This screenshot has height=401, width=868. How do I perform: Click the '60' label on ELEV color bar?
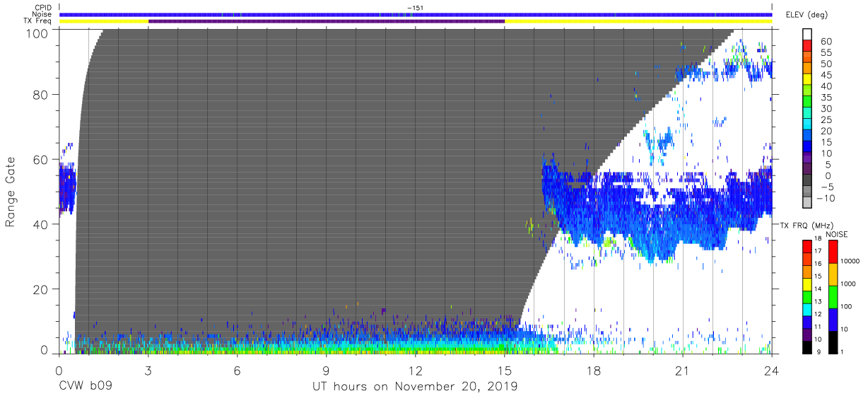(826, 42)
